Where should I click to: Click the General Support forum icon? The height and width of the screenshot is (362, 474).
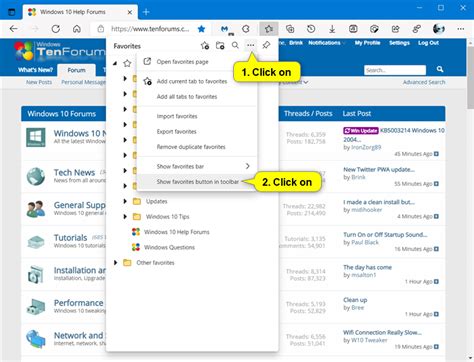click(x=36, y=209)
